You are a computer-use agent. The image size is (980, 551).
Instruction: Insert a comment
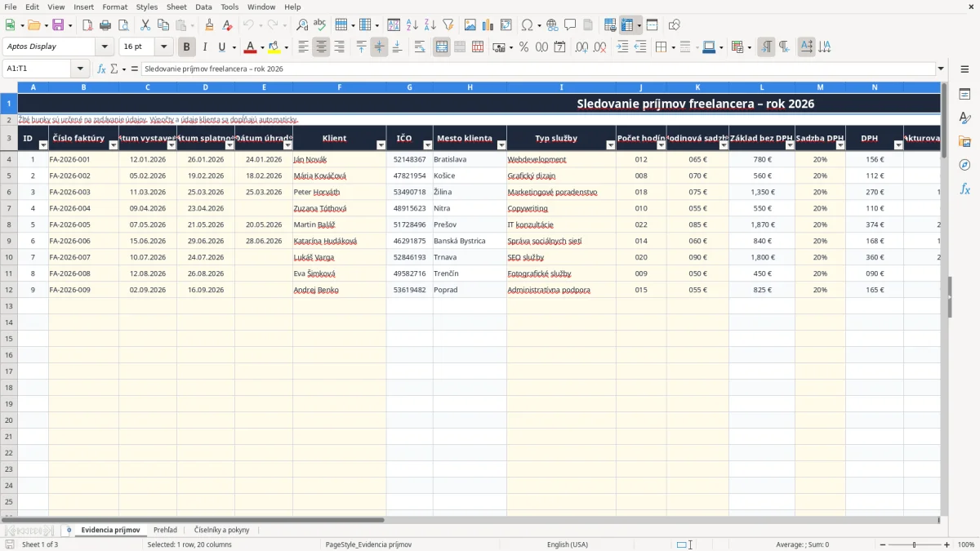click(x=570, y=25)
